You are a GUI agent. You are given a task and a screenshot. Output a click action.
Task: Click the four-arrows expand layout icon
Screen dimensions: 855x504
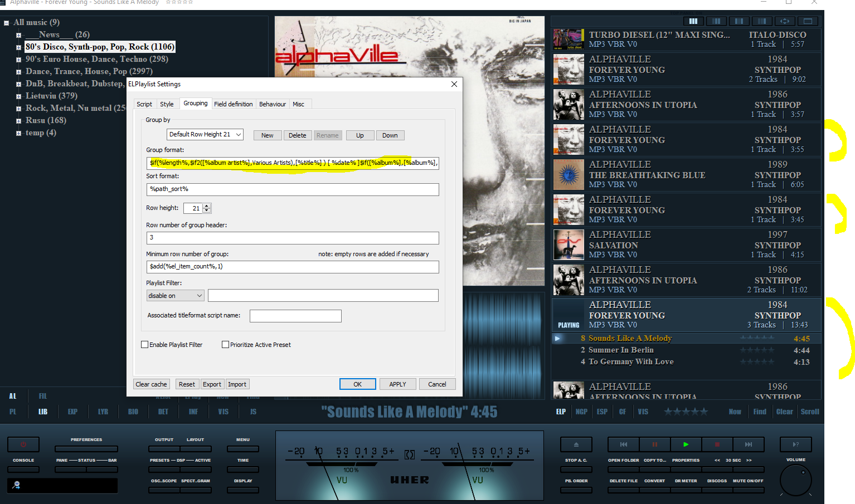click(785, 21)
